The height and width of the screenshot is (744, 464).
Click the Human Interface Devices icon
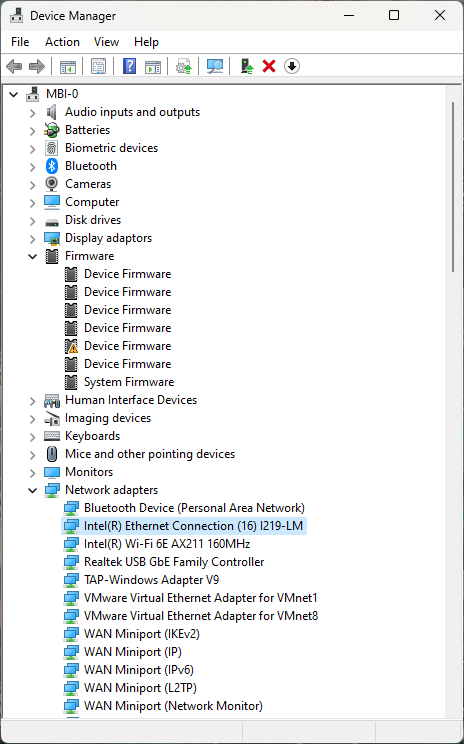point(52,400)
